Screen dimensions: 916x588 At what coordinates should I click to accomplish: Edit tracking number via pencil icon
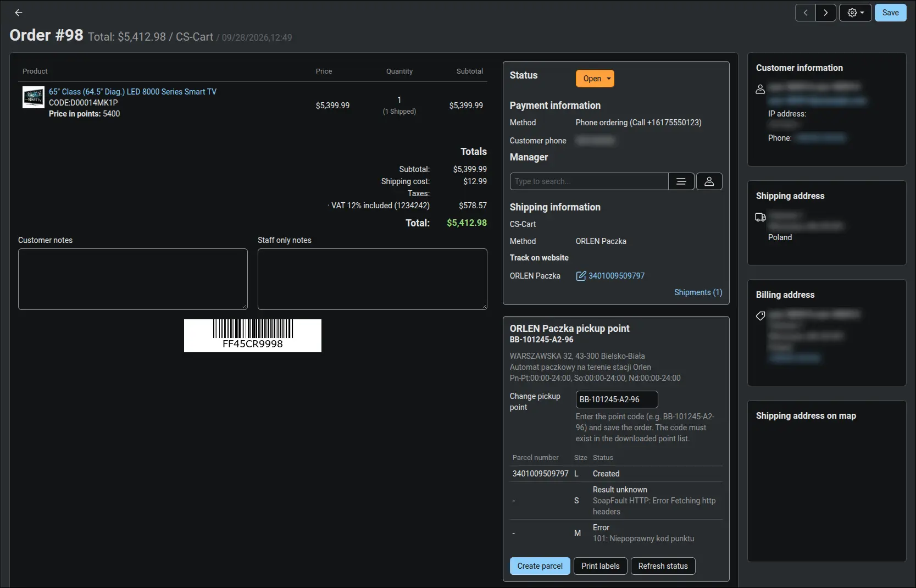point(581,276)
